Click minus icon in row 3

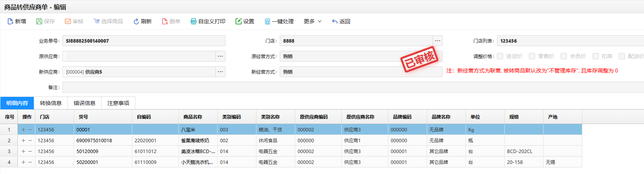30,152
